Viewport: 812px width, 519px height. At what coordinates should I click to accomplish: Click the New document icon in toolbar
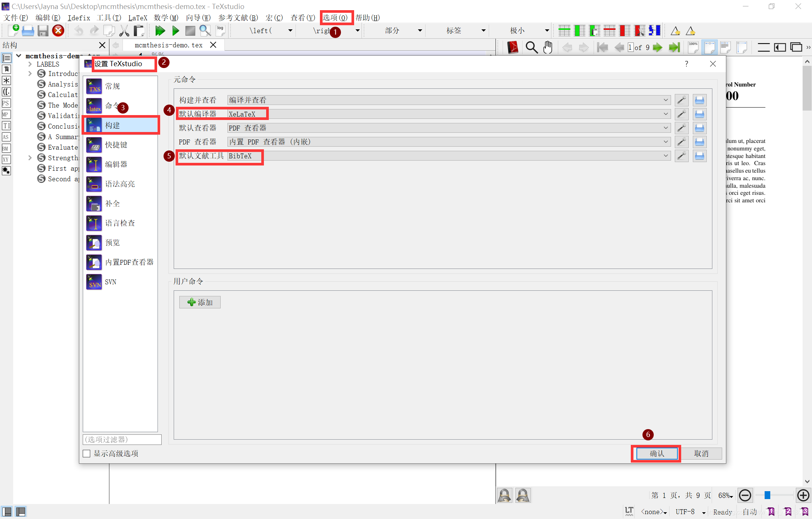point(13,30)
